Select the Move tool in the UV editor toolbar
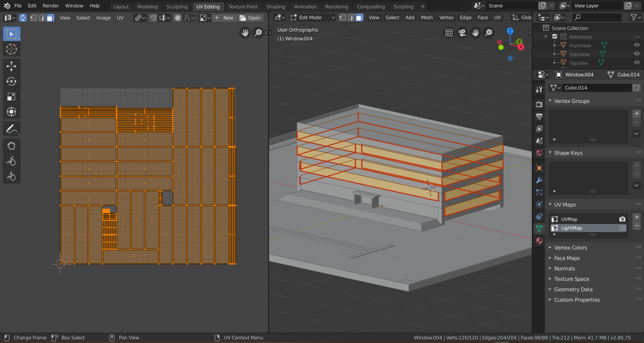The width and height of the screenshot is (644, 343). pos(11,66)
